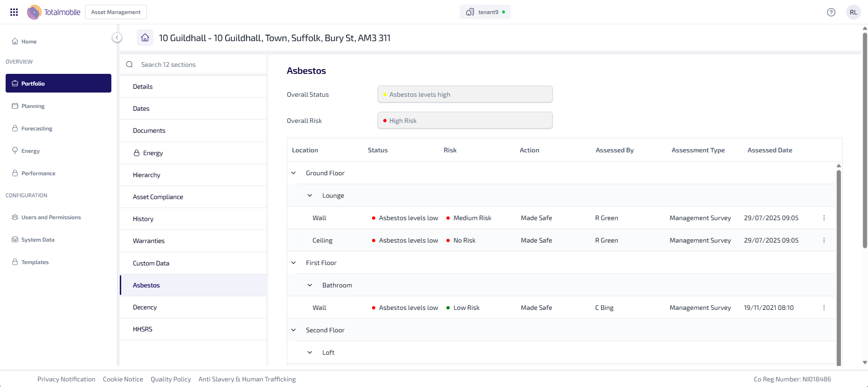Viewport: 868px width, 387px height.
Task: Open the Privacy Notification link
Action: point(66,379)
